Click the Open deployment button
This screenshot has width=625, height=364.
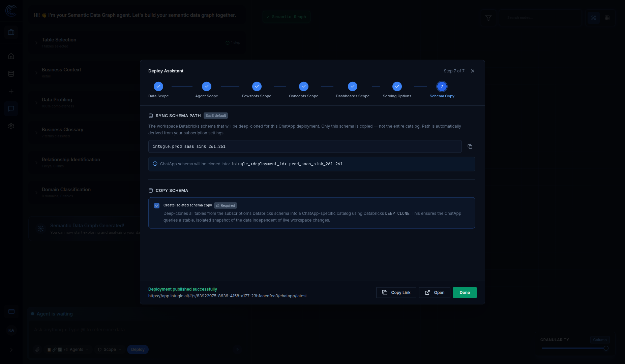435,293
